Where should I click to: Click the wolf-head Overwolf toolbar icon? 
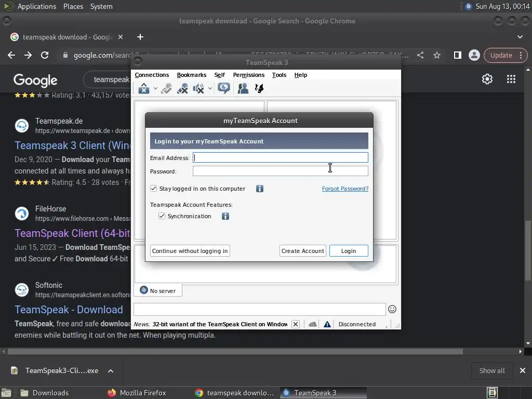pos(259,88)
